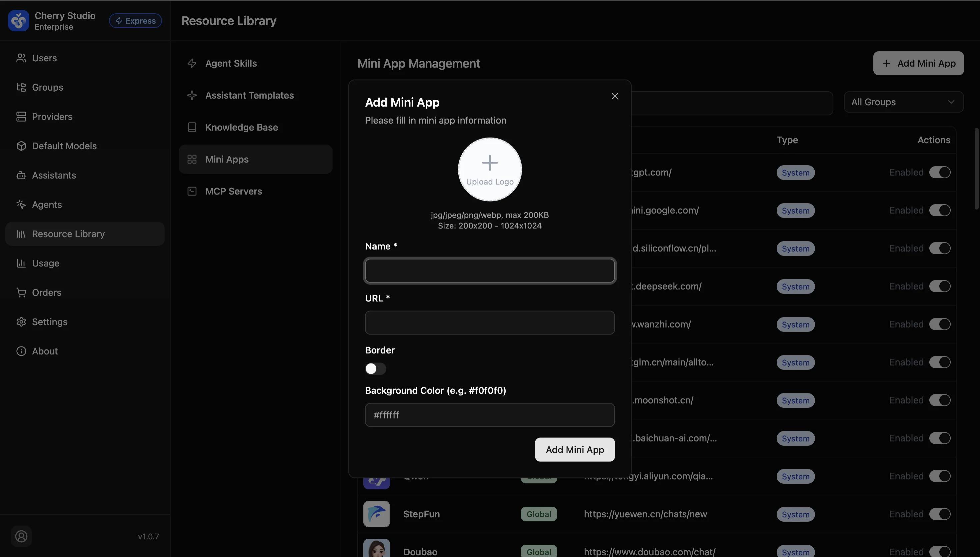Focus the URL input field
This screenshot has height=557, width=980.
pos(490,322)
